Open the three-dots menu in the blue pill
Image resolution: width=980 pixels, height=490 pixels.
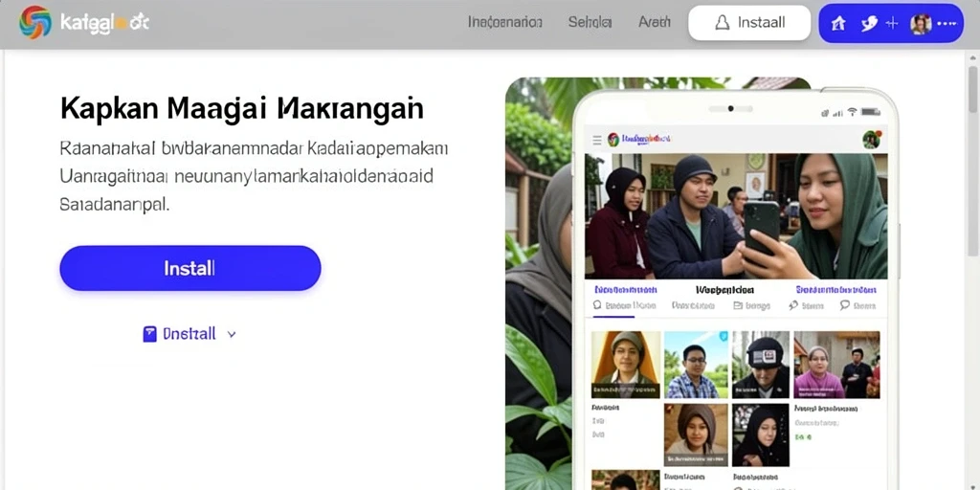click(x=947, y=24)
